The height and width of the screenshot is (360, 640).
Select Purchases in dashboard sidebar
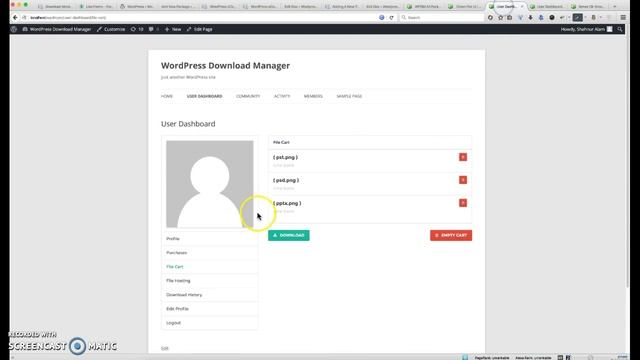209,253
